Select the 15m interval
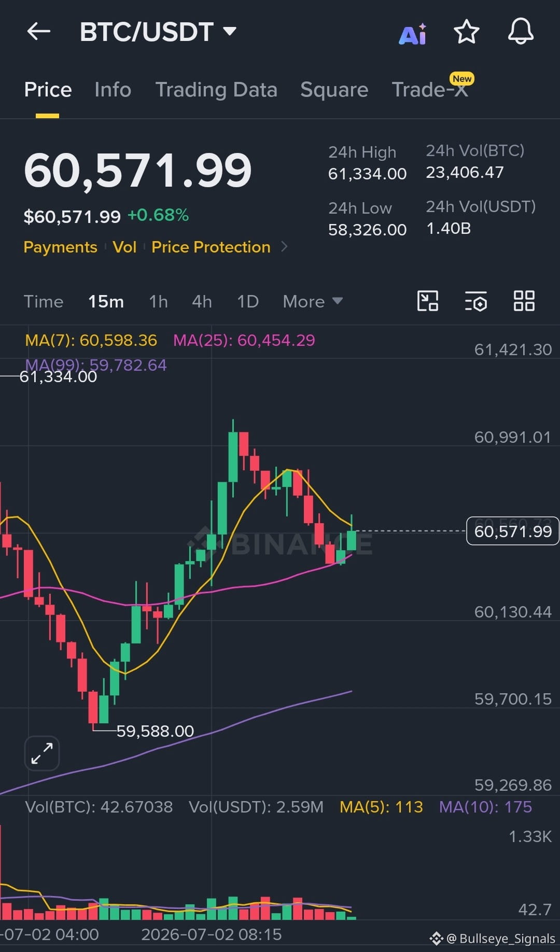 [106, 301]
